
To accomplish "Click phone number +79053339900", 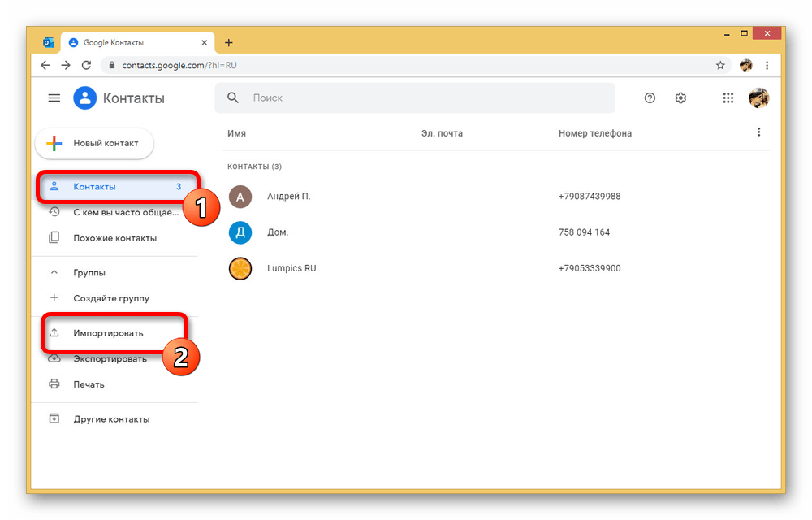I will (590, 268).
